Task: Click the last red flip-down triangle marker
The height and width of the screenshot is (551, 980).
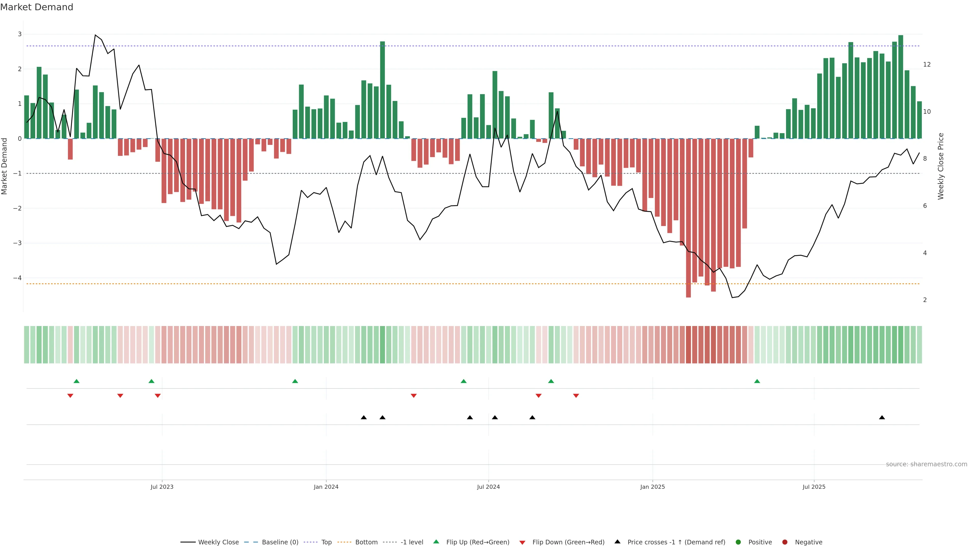Action: click(576, 395)
